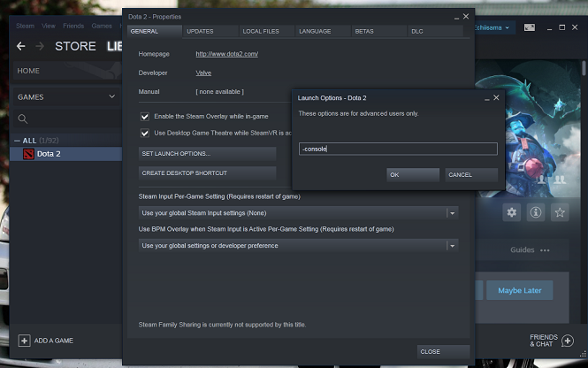Image resolution: width=588 pixels, height=368 pixels.
Task: Minimize the Launch Options dialog
Action: pos(486,99)
